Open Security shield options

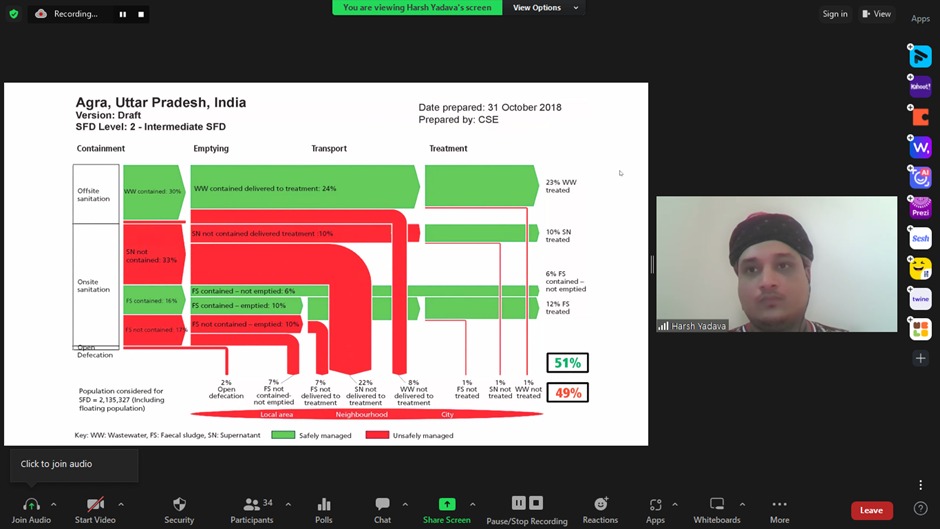(x=179, y=510)
